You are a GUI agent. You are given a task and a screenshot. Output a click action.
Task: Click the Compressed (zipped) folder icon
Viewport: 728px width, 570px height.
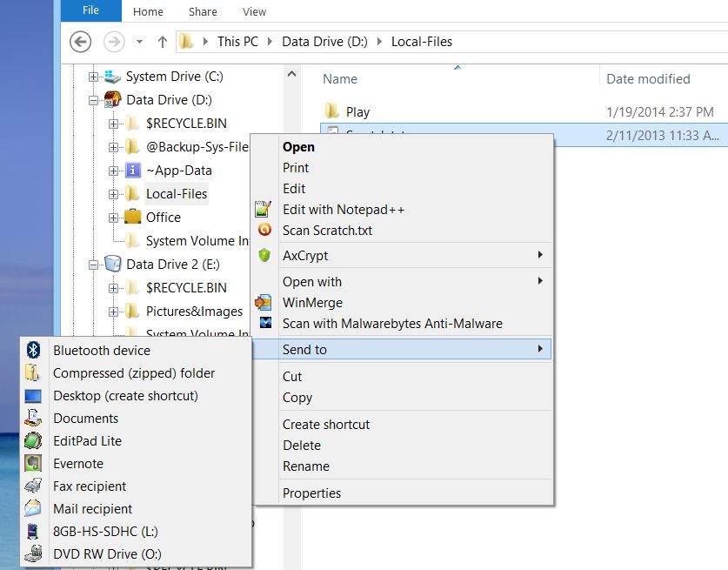click(x=33, y=373)
